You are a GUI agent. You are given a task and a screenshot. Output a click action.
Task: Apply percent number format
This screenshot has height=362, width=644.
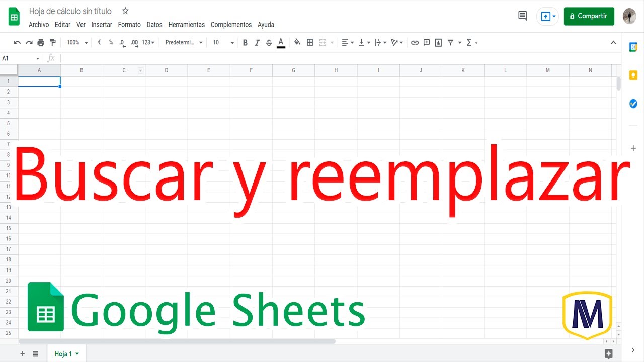click(111, 43)
